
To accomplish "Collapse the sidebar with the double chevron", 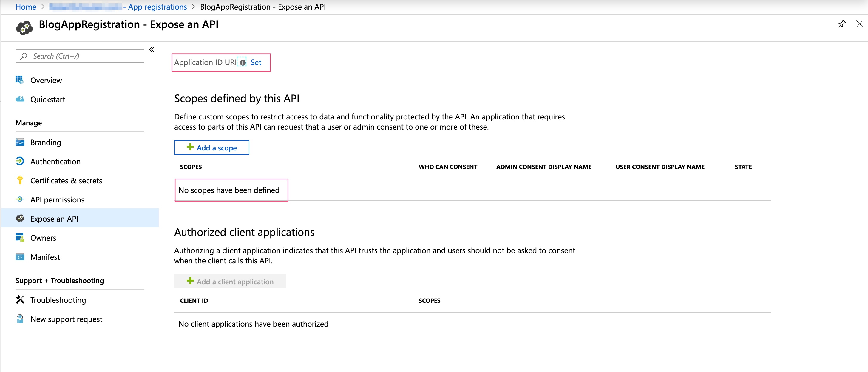I will click(152, 50).
